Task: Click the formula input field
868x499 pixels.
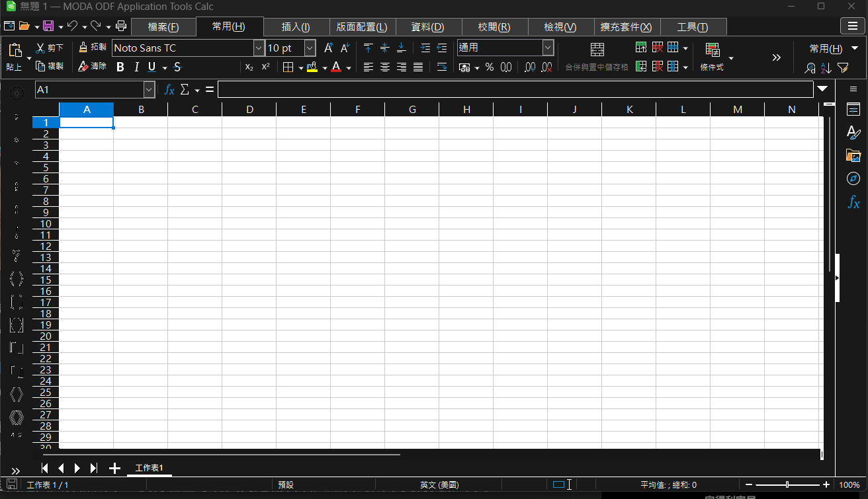Action: point(515,89)
